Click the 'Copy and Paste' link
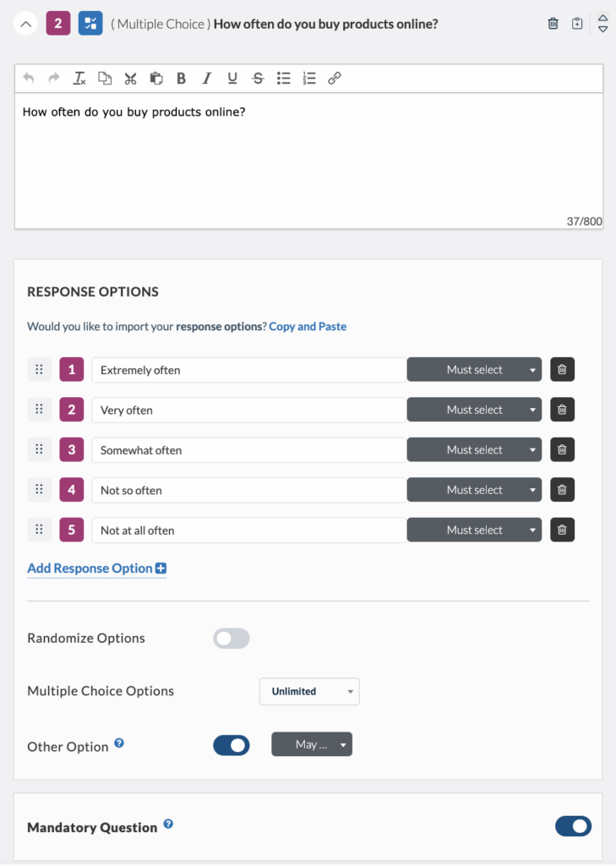 tap(308, 326)
